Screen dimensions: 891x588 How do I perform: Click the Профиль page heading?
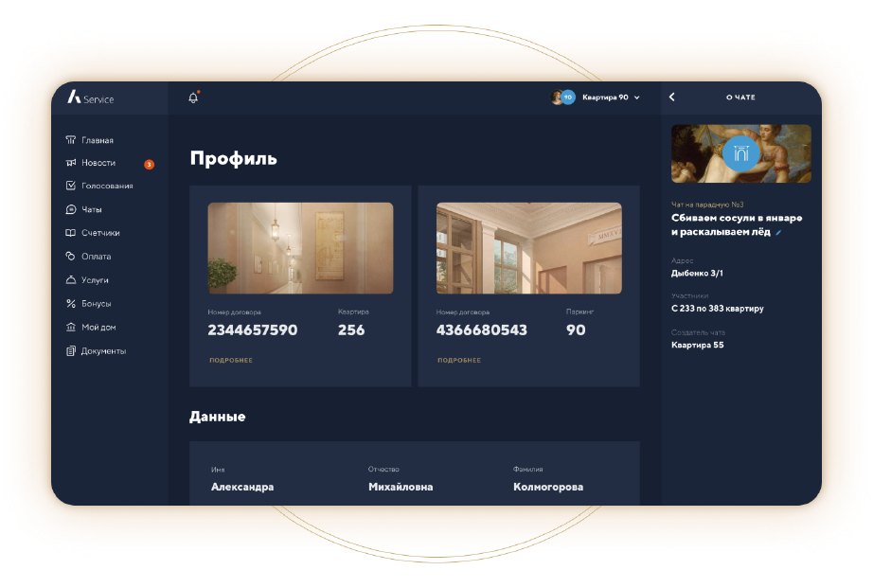[x=234, y=158]
